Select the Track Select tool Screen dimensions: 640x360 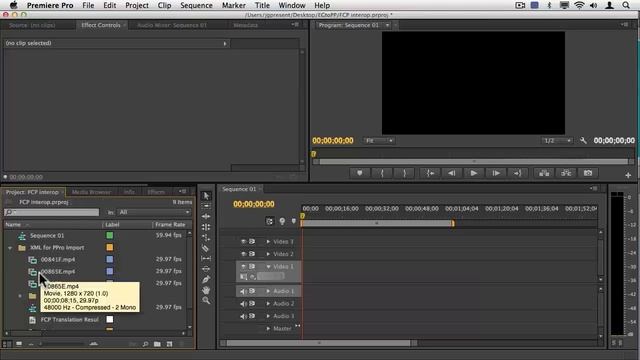(x=206, y=206)
